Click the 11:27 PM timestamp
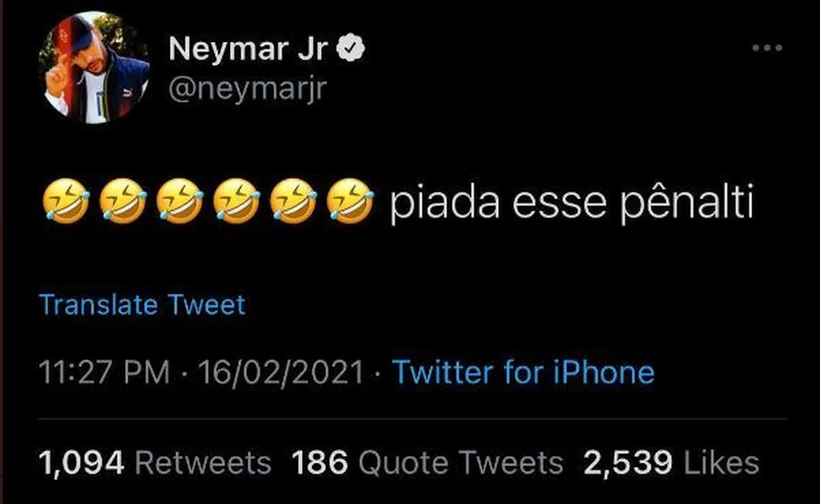 106,373
